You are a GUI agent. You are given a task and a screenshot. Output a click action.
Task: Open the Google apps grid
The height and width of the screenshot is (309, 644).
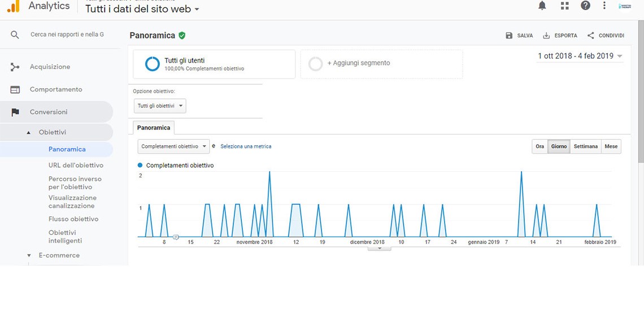565,5
